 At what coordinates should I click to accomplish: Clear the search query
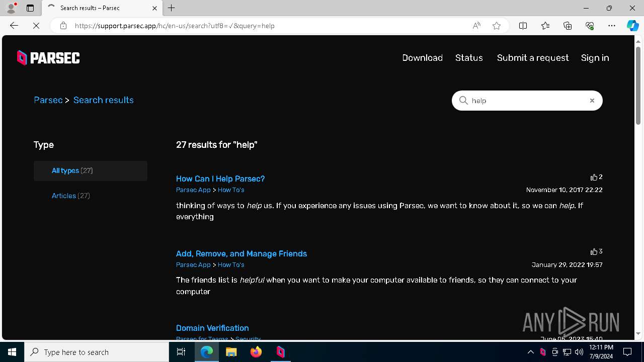[x=592, y=101]
